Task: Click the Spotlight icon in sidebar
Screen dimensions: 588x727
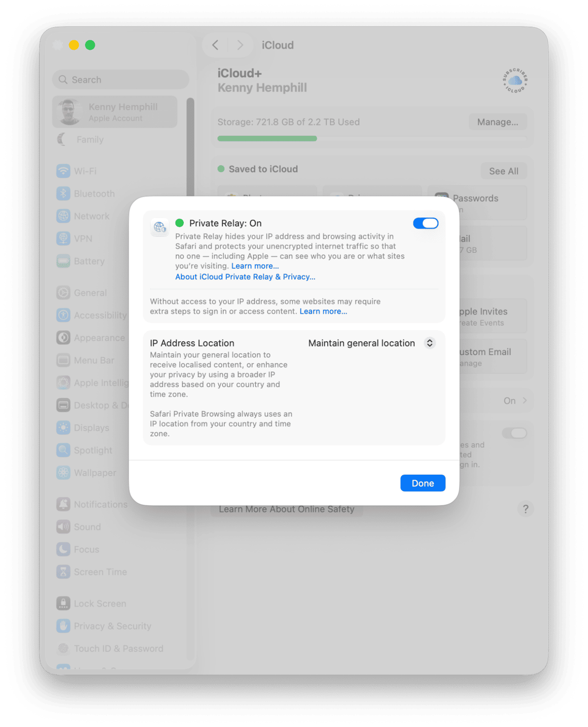Action: tap(63, 450)
